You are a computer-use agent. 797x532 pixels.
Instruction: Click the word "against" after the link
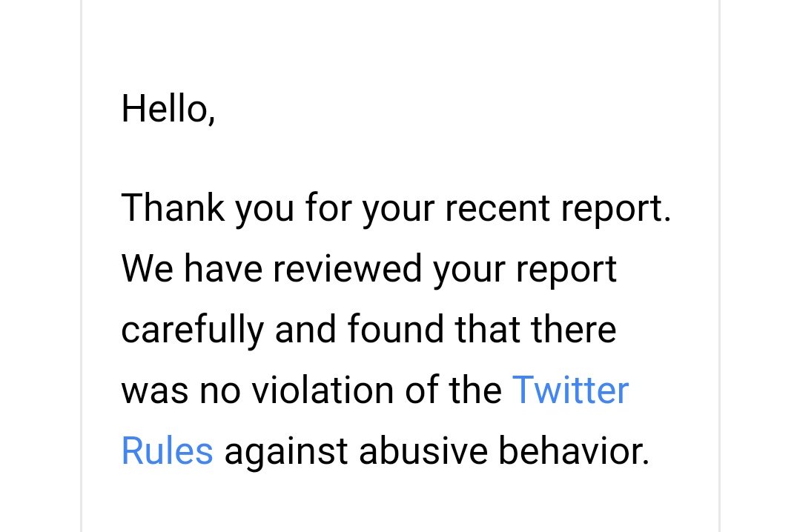[286, 452]
